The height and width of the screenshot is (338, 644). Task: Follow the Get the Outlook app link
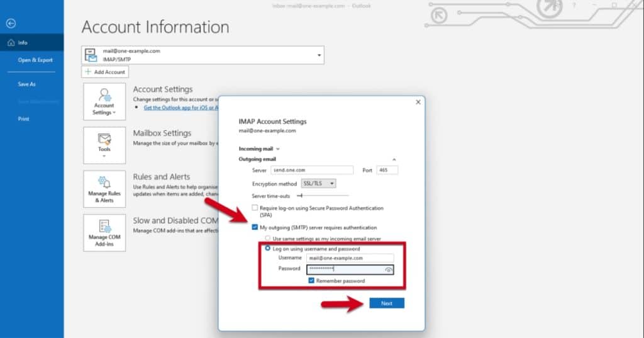[181, 108]
